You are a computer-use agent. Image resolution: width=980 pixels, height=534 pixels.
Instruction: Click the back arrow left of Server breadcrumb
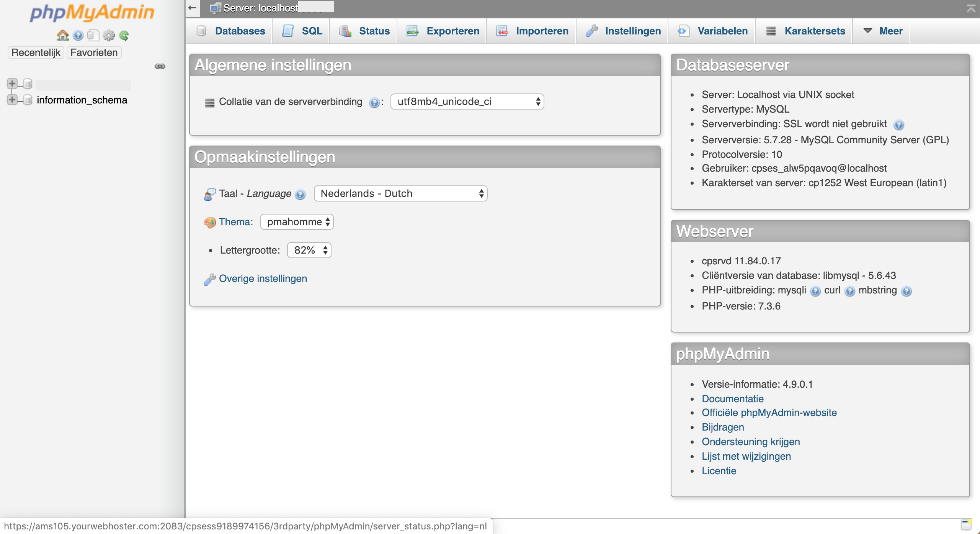click(x=193, y=8)
